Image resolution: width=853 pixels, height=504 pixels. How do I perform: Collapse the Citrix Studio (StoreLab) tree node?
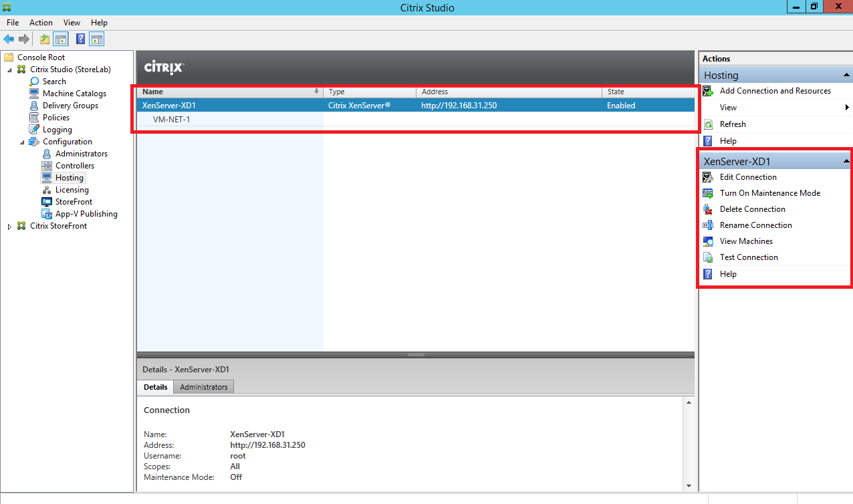click(10, 70)
